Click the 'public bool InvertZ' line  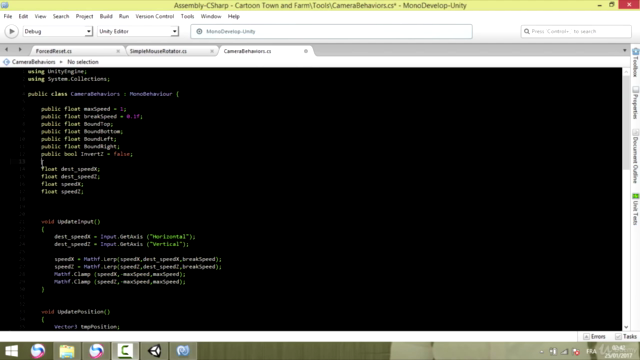coord(87,154)
